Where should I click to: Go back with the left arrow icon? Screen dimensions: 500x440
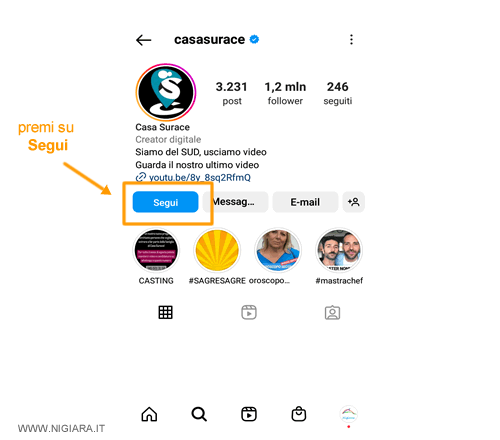(x=144, y=40)
